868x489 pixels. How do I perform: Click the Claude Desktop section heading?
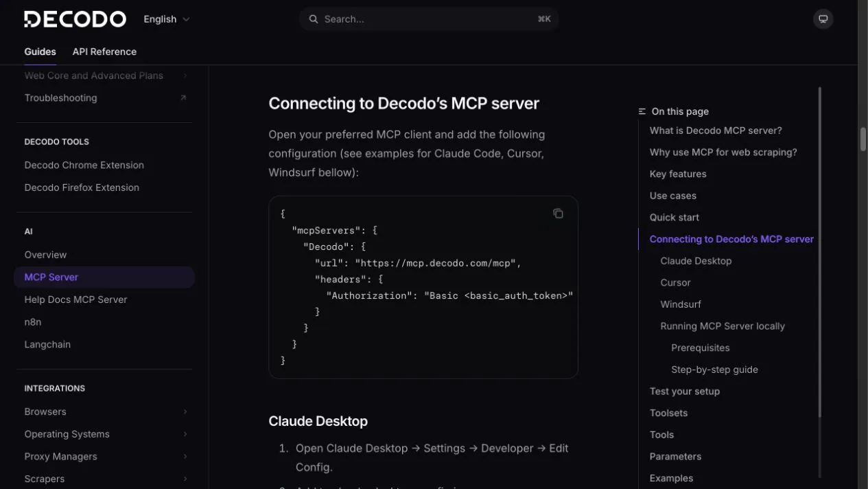(318, 421)
